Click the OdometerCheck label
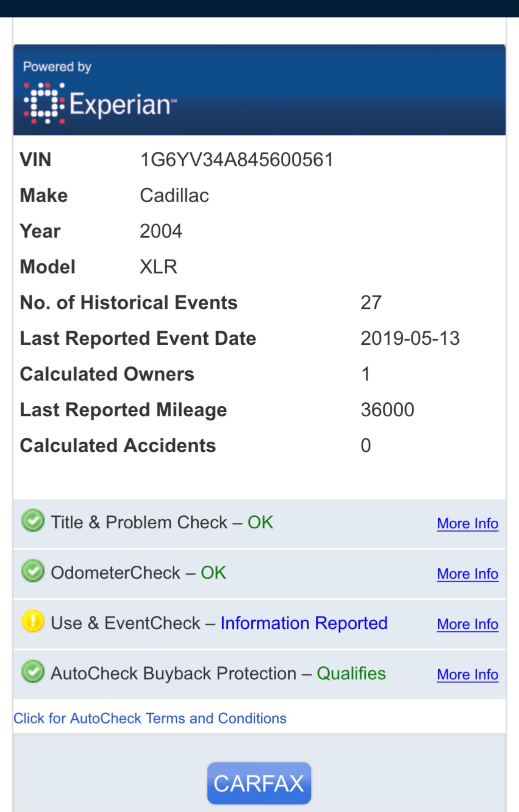 [x=115, y=572]
